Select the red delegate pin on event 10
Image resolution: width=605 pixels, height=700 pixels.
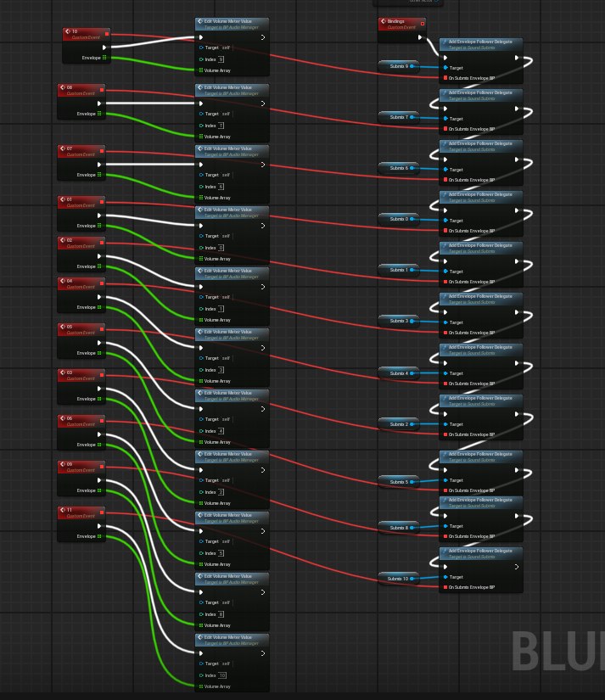point(107,34)
